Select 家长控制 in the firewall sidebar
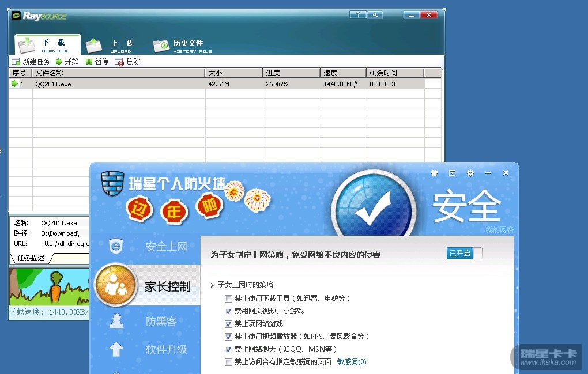 tap(168, 286)
